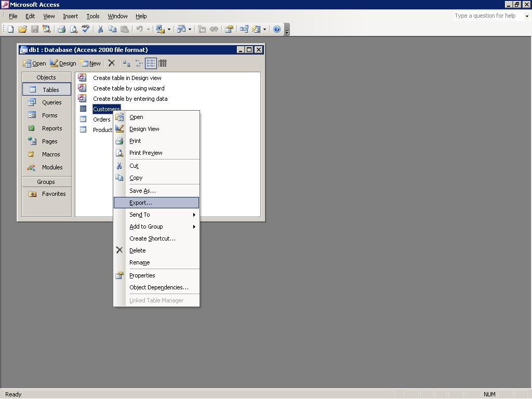
Task: Expand the Add to Group submenu
Action: coord(156,227)
